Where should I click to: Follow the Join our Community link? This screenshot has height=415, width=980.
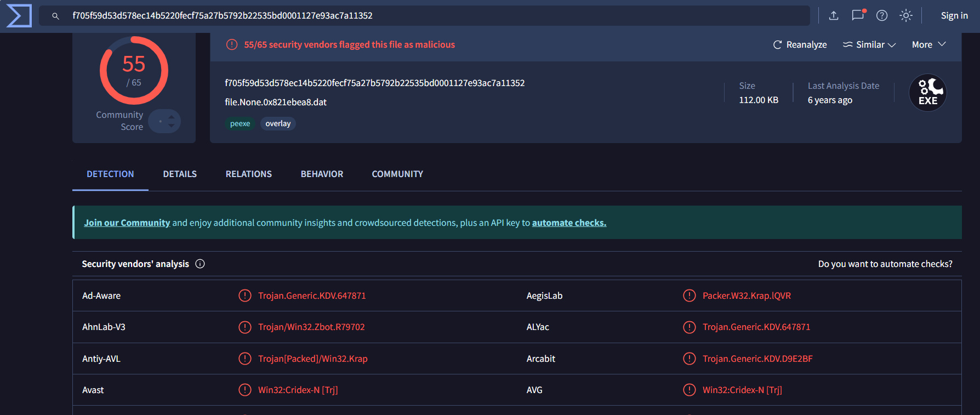tap(127, 223)
